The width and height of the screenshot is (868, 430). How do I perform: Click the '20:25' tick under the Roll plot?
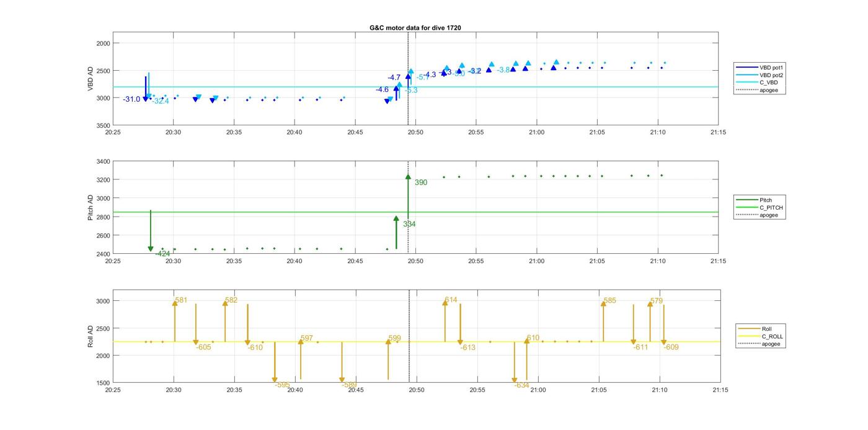click(x=113, y=390)
